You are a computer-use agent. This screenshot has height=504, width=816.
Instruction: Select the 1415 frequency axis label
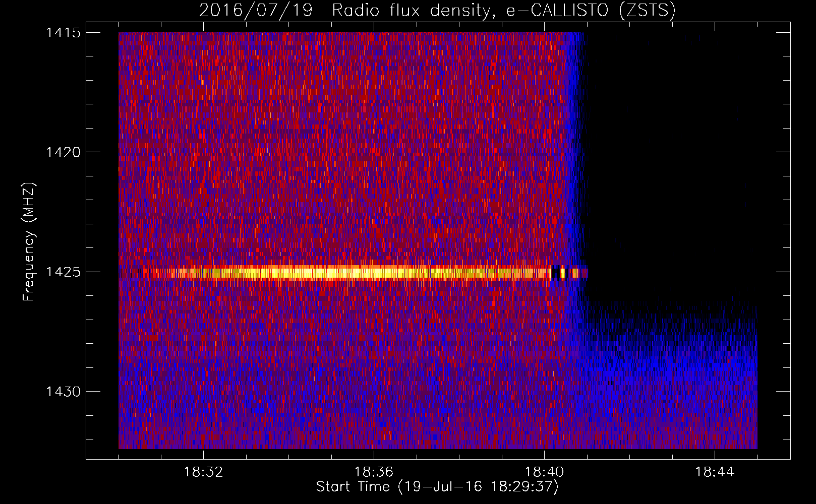[x=64, y=33]
